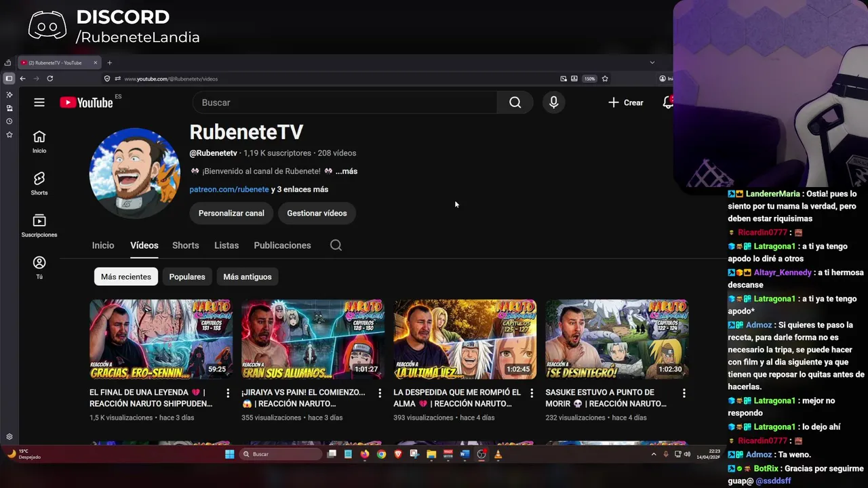This screenshot has height=488, width=868.
Task: Search within the channel using magnifier icon
Action: pos(336,245)
